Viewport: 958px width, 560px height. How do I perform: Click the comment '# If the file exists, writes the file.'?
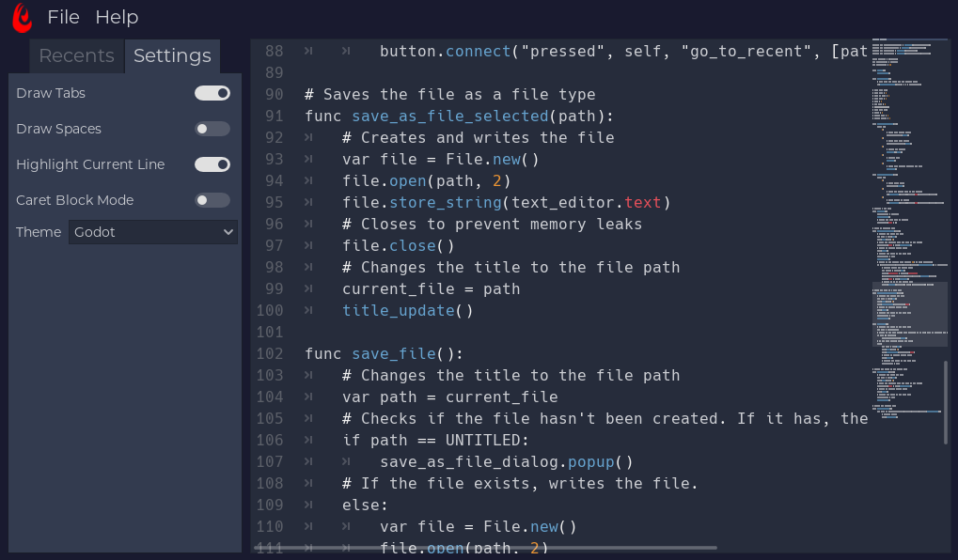click(521, 484)
